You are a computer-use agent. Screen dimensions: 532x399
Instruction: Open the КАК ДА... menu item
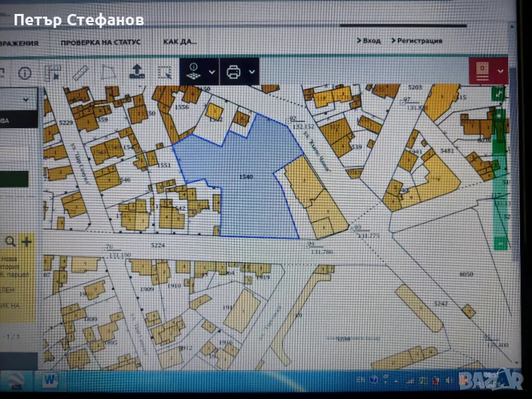[x=181, y=41]
